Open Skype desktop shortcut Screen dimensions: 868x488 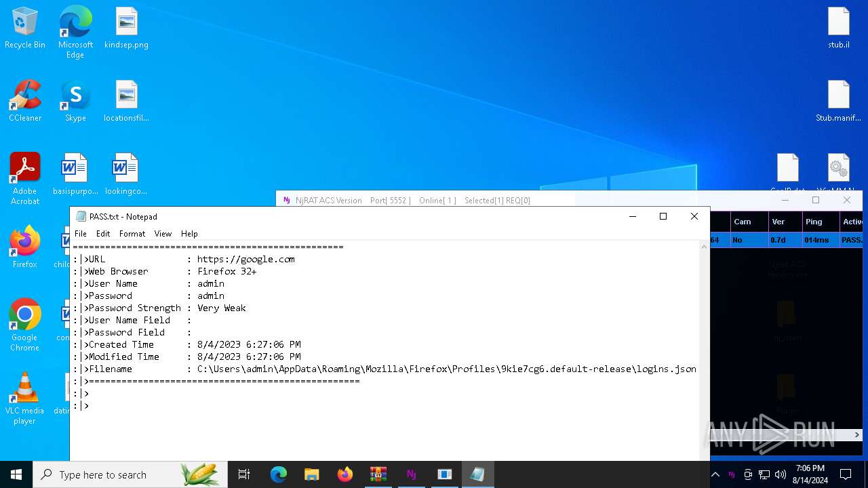[75, 102]
